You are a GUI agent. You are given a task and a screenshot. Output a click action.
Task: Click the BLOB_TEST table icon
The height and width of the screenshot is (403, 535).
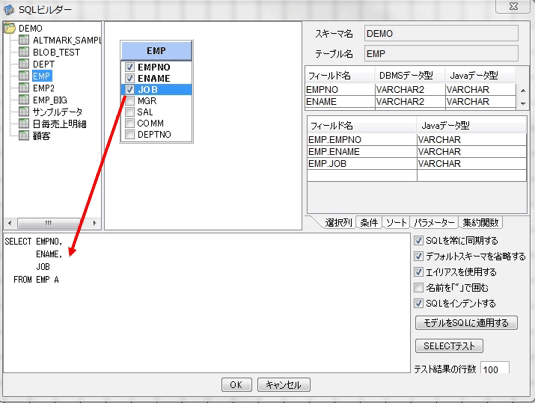24,52
